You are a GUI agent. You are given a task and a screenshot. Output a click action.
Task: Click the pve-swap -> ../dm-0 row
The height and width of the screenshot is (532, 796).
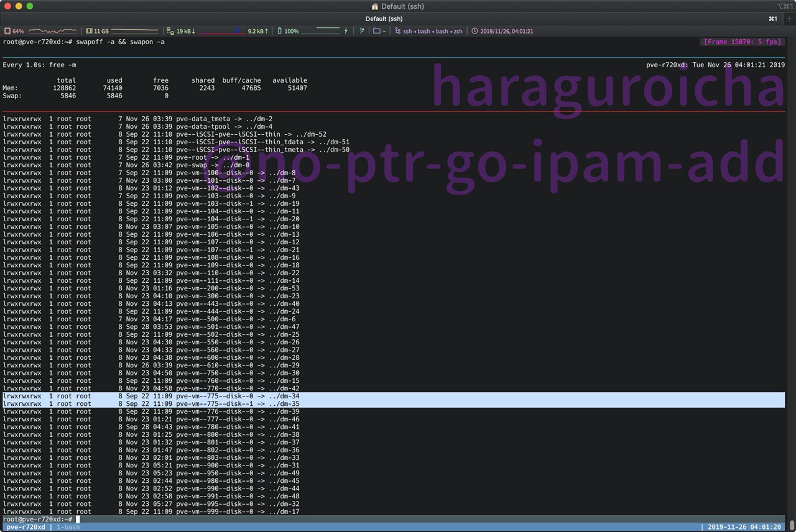(x=126, y=165)
